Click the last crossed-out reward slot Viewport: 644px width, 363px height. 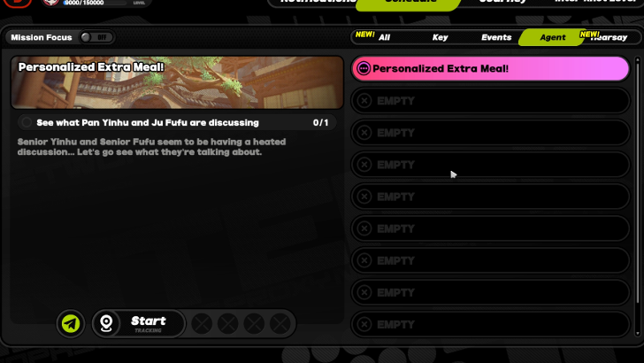280,324
